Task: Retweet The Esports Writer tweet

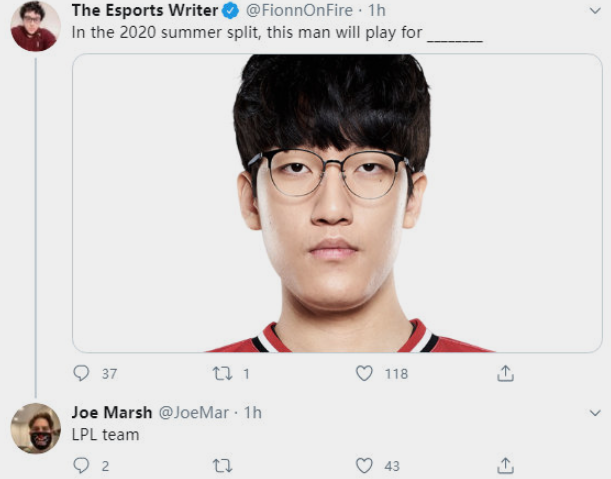Action: (x=223, y=373)
